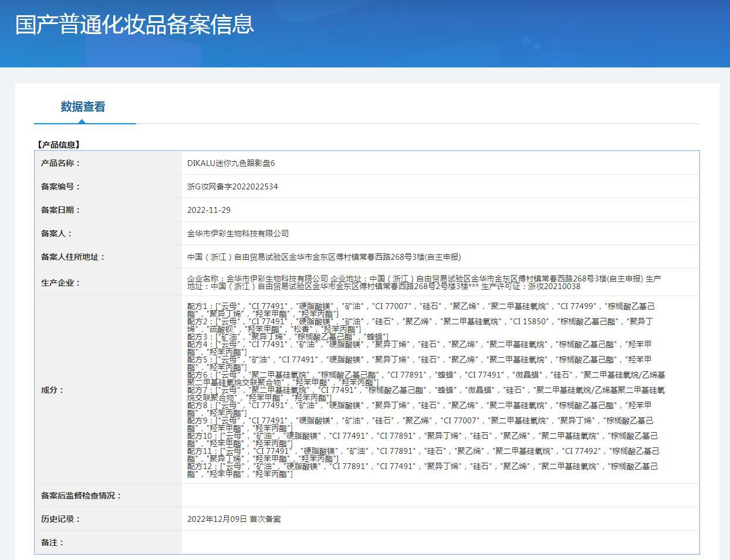Click the 生产企业 label
This screenshot has height=560, width=730.
coord(60,283)
